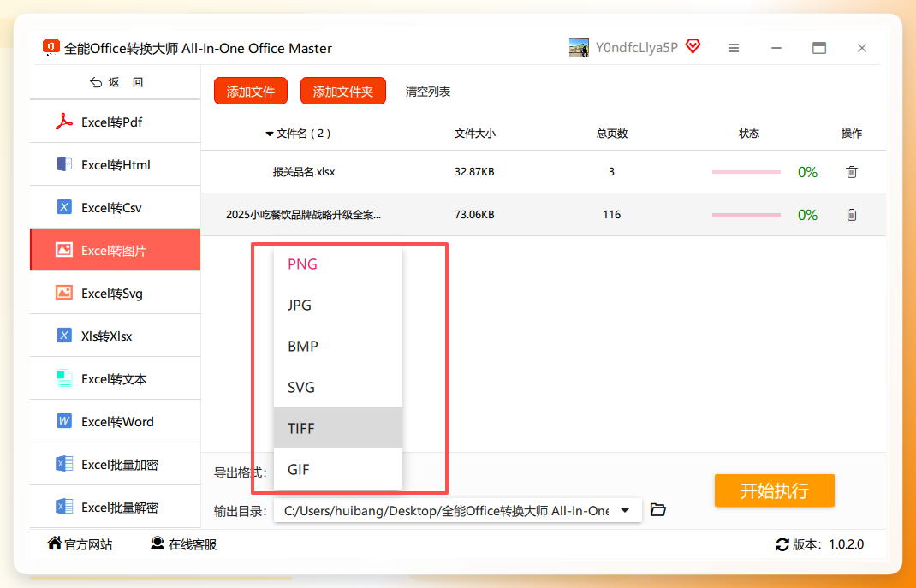Click the Excel批量解密 sheet icon
916x588 pixels.
pyautogui.click(x=64, y=506)
